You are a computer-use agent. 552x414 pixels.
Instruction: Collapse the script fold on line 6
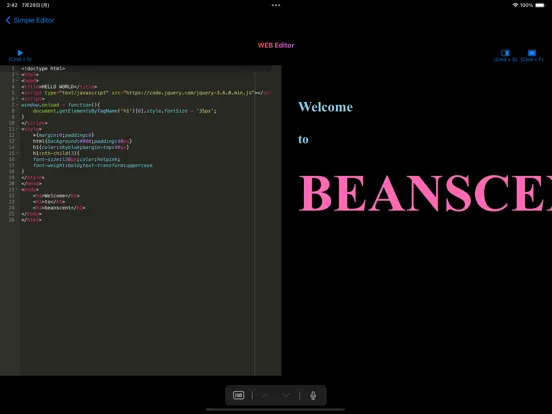click(17, 99)
